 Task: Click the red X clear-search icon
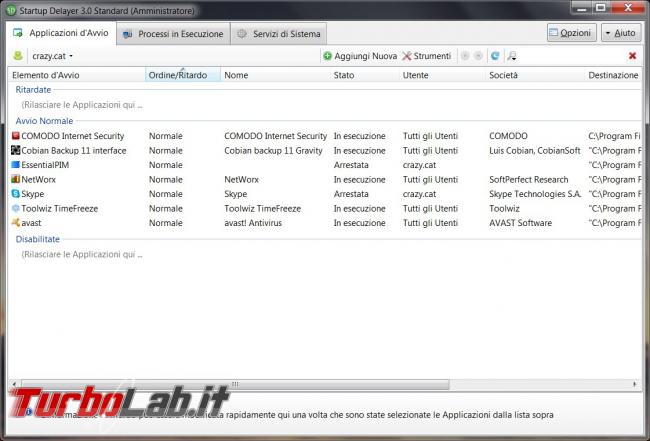[633, 56]
